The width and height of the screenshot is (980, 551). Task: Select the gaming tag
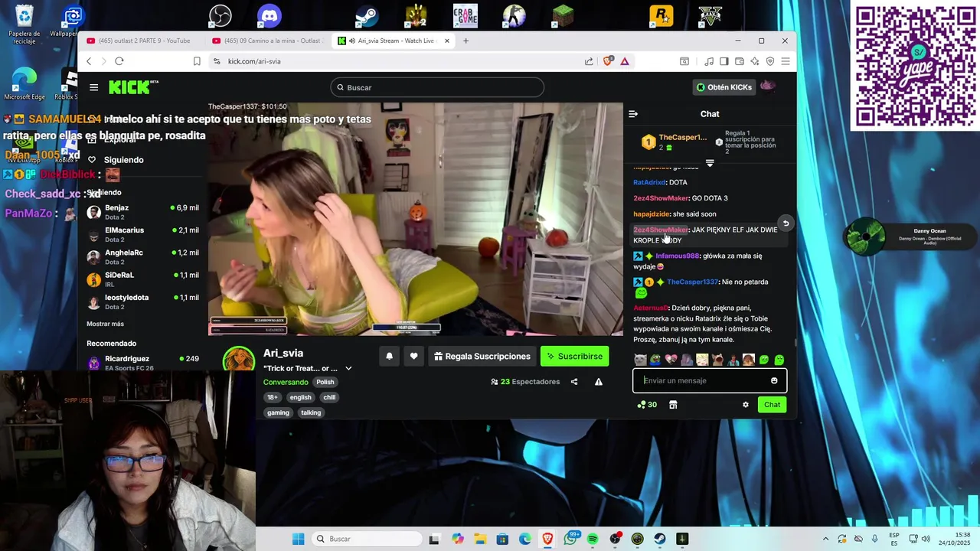click(278, 412)
